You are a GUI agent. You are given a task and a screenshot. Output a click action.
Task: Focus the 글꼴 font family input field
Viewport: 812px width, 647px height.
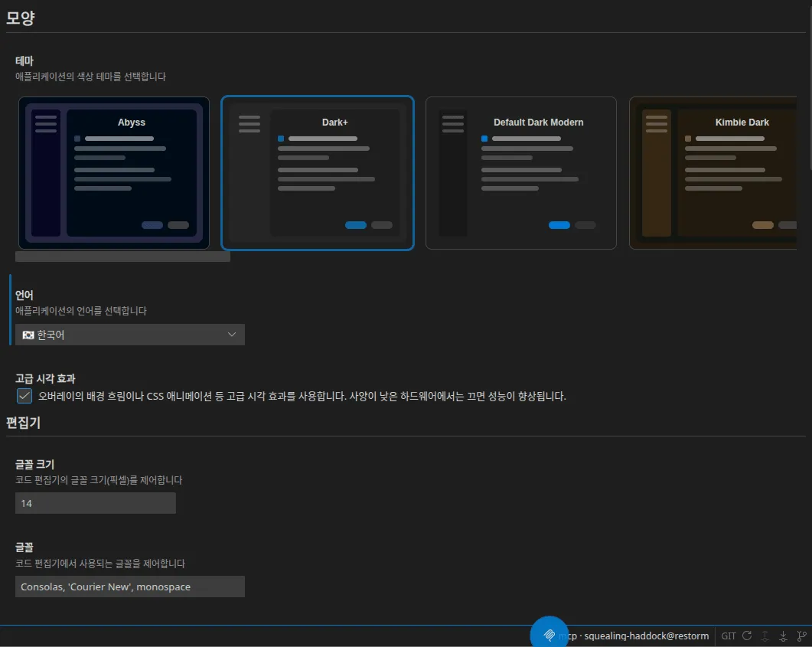coord(130,587)
